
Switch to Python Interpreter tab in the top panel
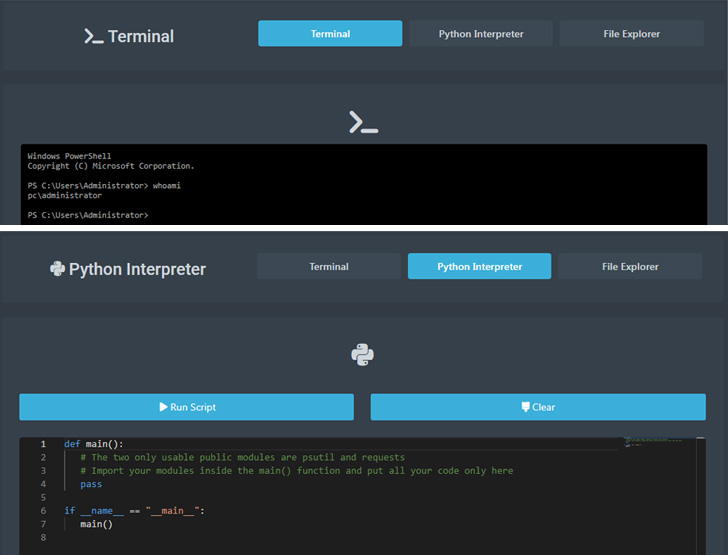click(481, 33)
